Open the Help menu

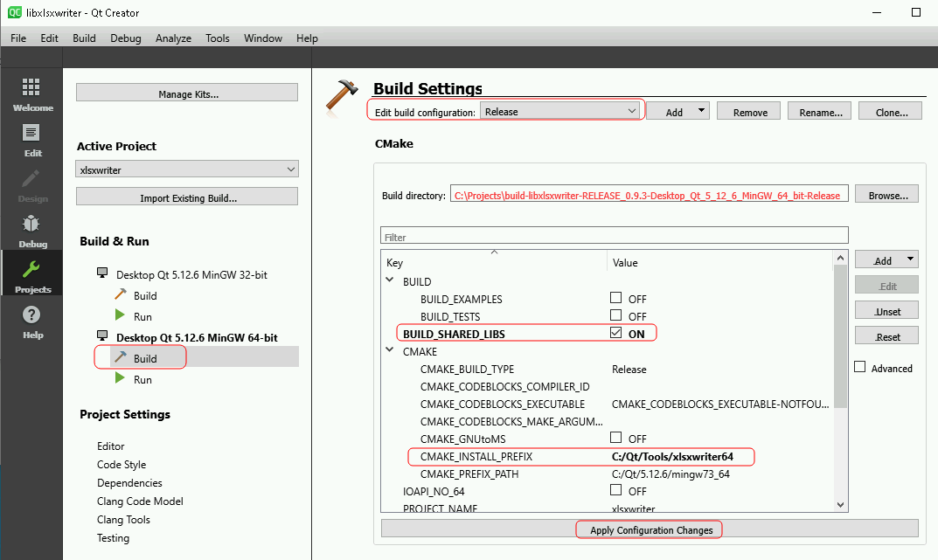click(307, 38)
